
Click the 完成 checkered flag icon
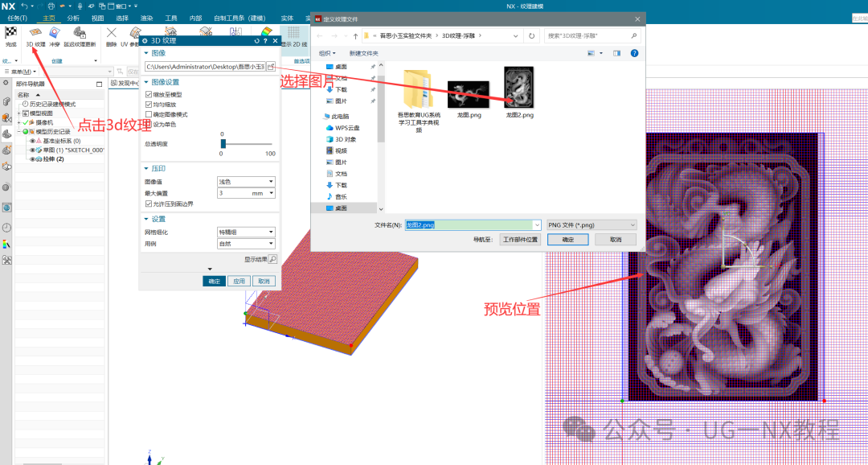(10, 32)
